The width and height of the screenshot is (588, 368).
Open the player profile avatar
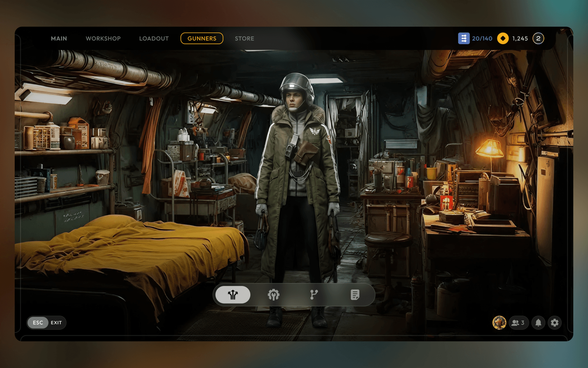(499, 323)
